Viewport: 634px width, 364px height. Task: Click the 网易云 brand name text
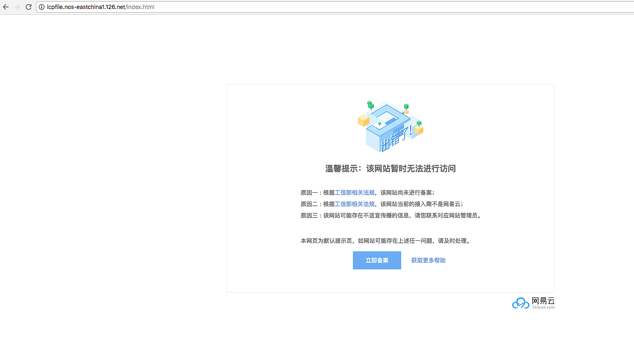point(543,301)
